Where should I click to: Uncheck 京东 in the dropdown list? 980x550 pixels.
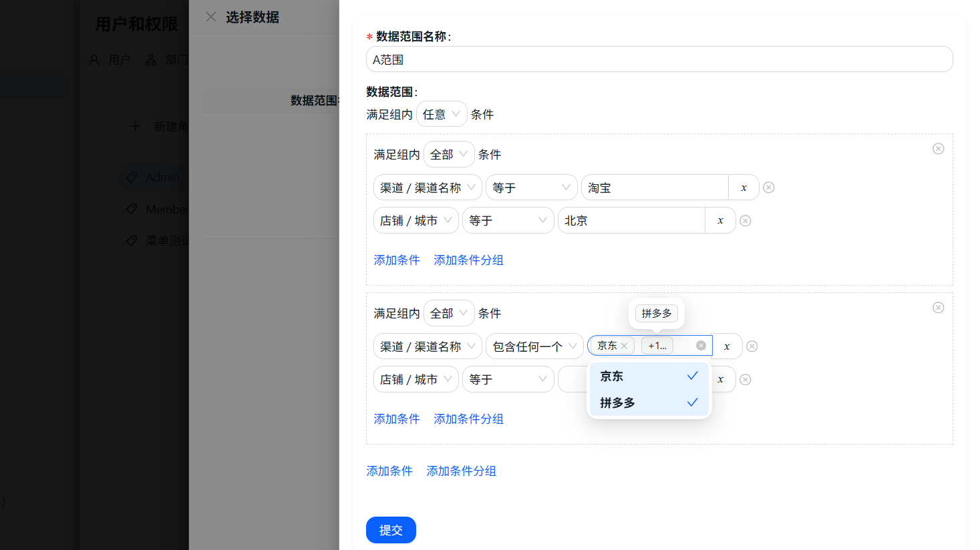tap(649, 376)
